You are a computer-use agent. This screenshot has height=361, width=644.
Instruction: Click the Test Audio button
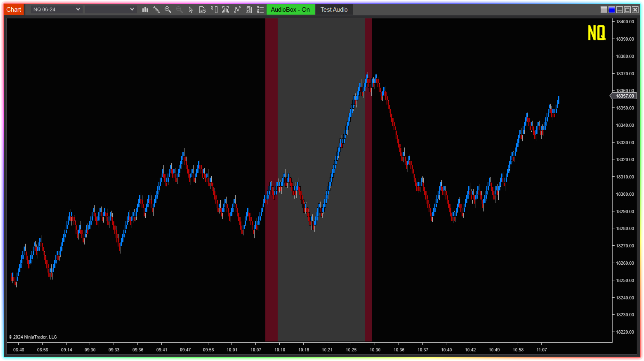coord(334,10)
